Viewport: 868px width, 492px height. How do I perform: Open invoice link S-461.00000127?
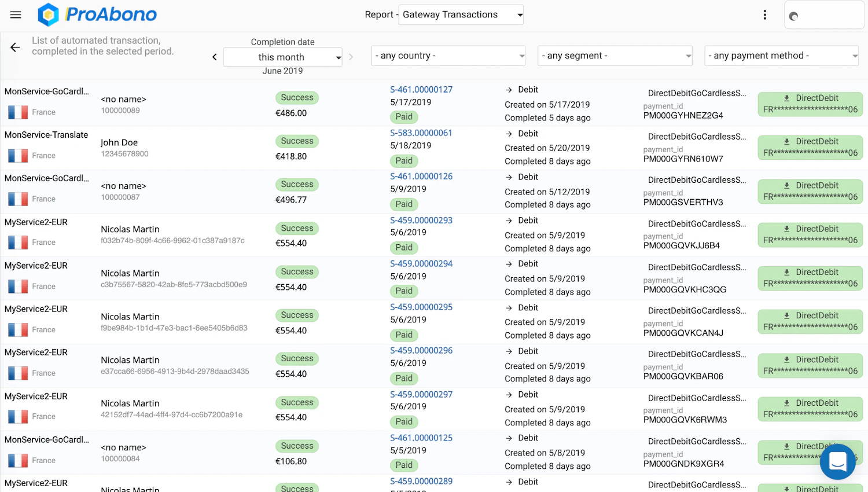coord(421,90)
